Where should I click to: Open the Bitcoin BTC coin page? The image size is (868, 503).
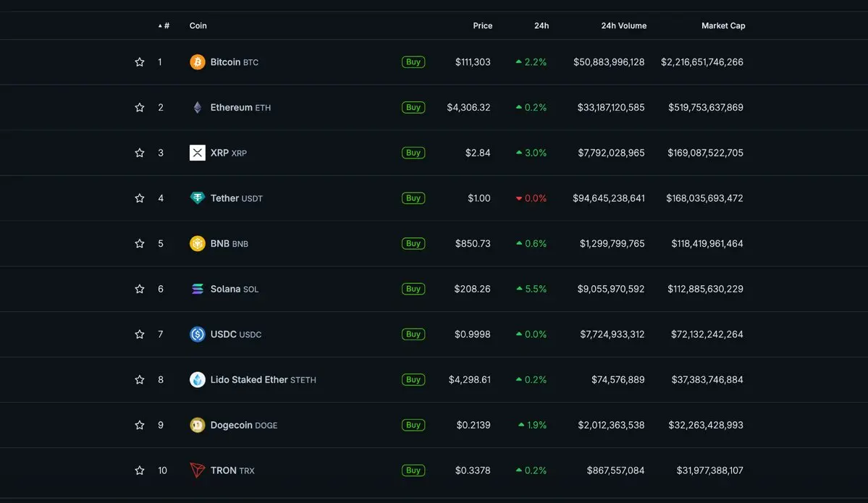[234, 62]
